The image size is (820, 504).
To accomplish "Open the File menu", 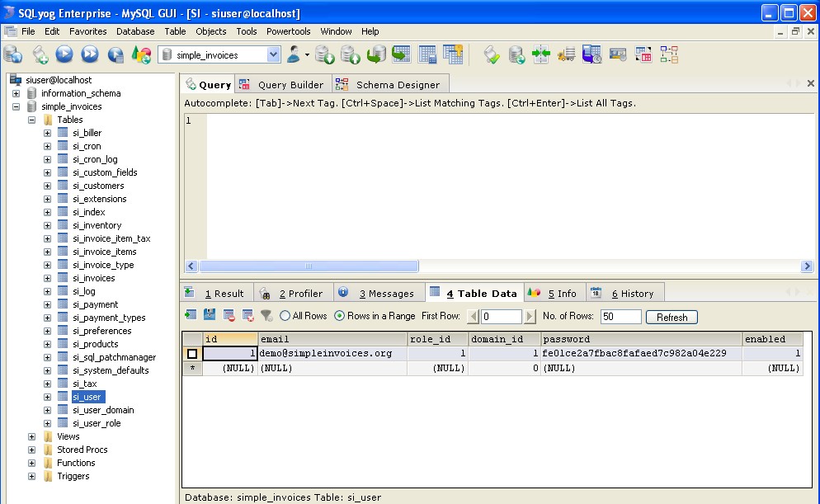I will click(28, 31).
